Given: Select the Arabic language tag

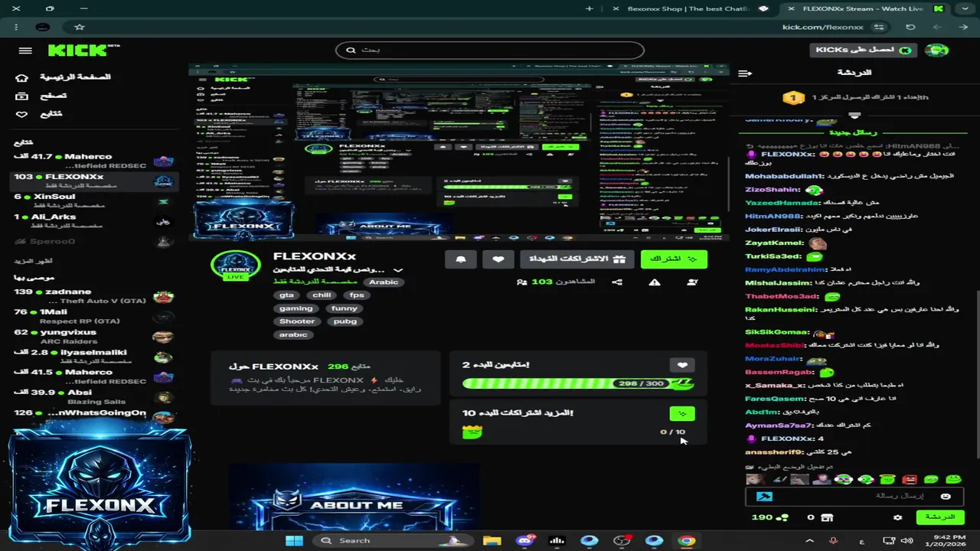Looking at the screenshot, I should click(384, 282).
